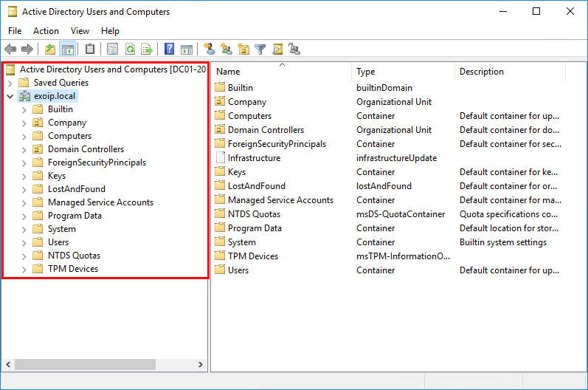The height and width of the screenshot is (390, 588).
Task: Select exoip.local in the console tree
Action: [x=55, y=96]
